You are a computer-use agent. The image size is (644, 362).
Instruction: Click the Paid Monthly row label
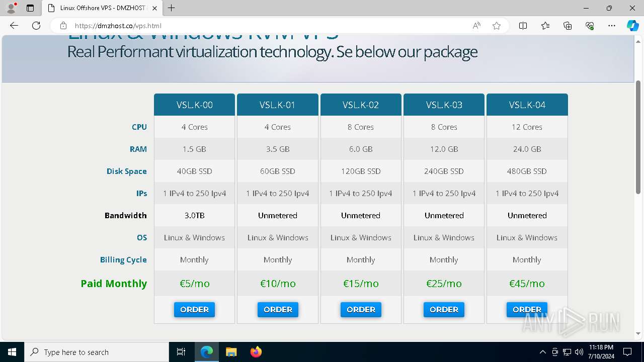114,284
